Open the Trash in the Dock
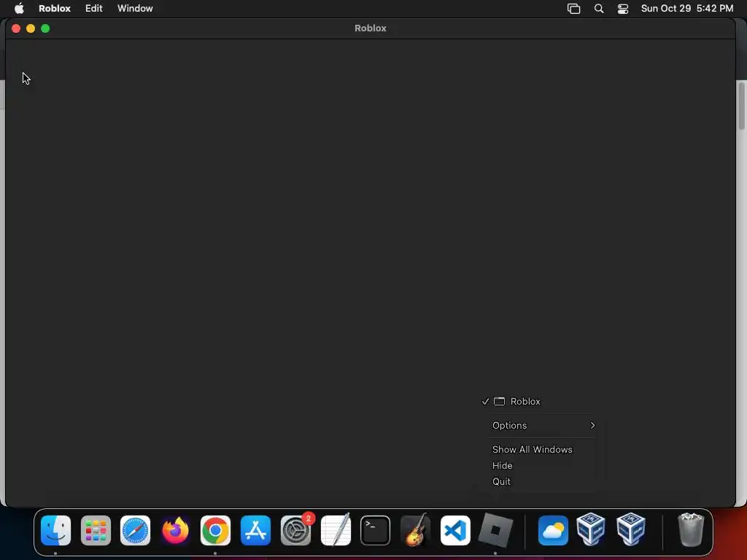 [x=690, y=529]
